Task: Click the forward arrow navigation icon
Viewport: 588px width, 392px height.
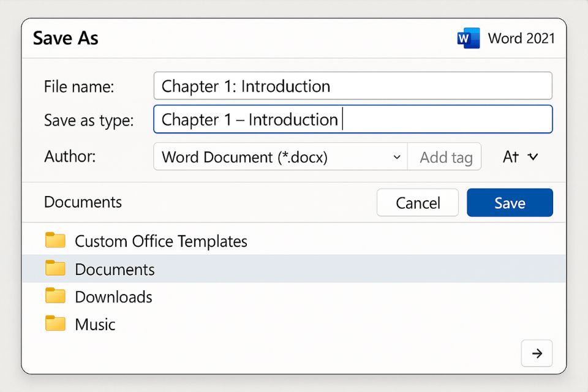Action: (x=537, y=353)
